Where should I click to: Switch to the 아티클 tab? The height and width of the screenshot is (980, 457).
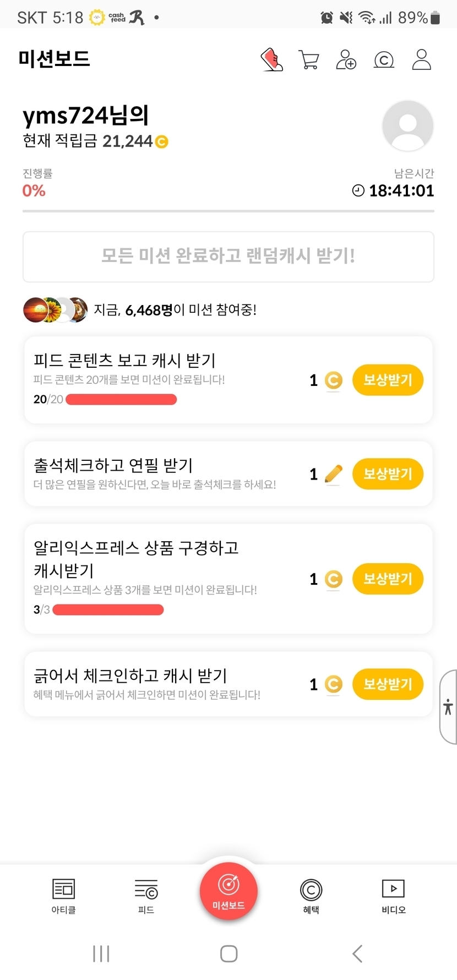coord(63,895)
